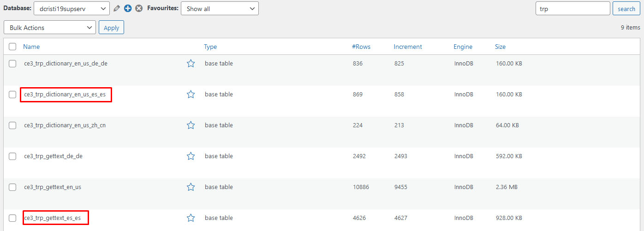Viewport: 644px width, 231px height.
Task: Check the box for ce3_trp_gettext_de_de
Action: click(12, 156)
